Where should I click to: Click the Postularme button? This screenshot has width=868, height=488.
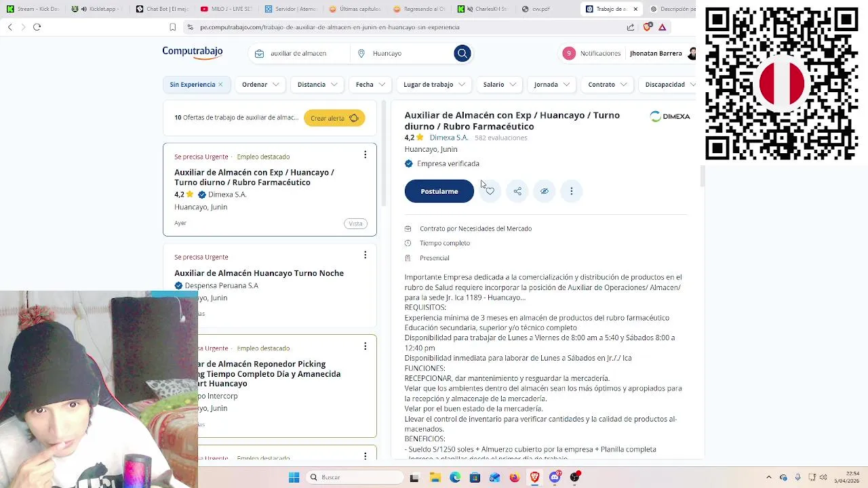click(439, 191)
